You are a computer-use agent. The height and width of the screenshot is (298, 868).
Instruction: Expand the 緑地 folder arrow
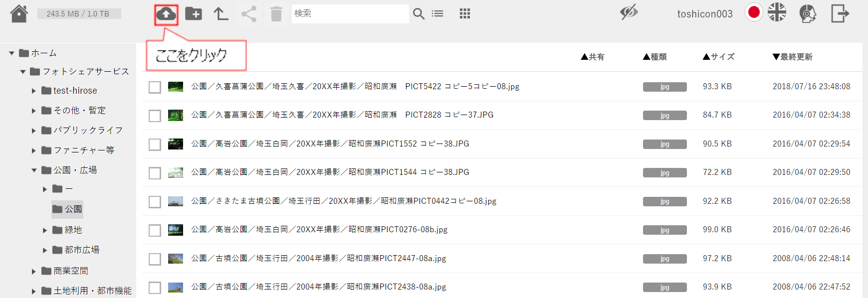[45, 230]
